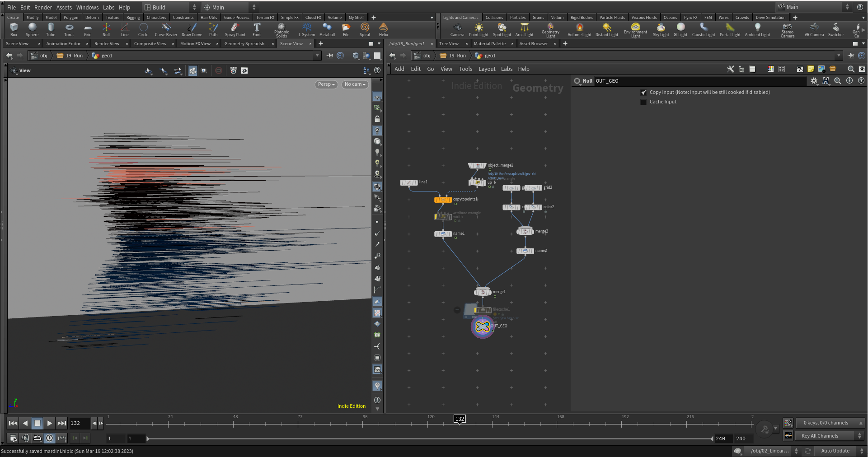The image size is (868, 457).
Task: Click the Auto Update button
Action: point(835,451)
